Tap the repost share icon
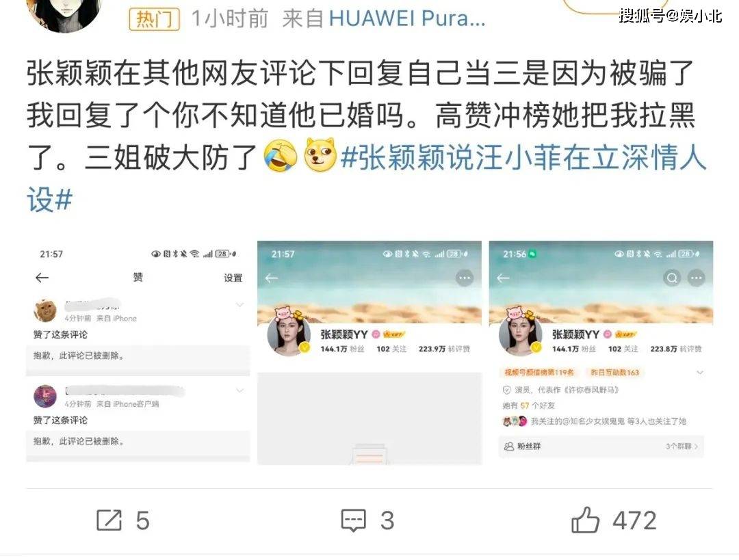The image size is (739, 560). coord(109,520)
